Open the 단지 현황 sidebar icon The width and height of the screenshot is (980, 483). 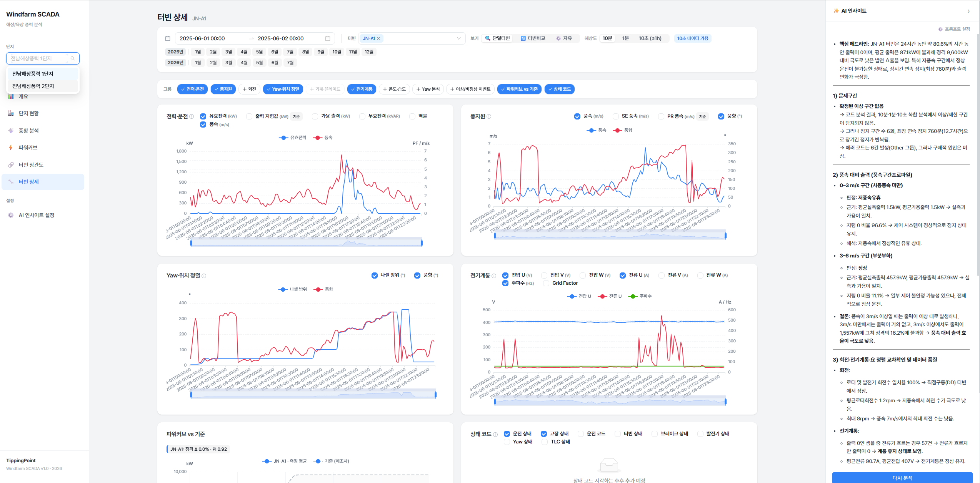point(11,113)
